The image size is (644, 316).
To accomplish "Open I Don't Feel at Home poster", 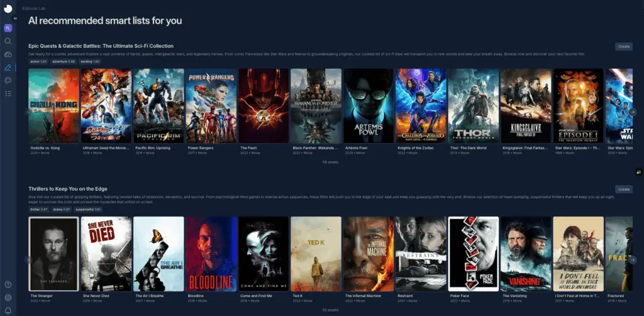I will point(579,254).
